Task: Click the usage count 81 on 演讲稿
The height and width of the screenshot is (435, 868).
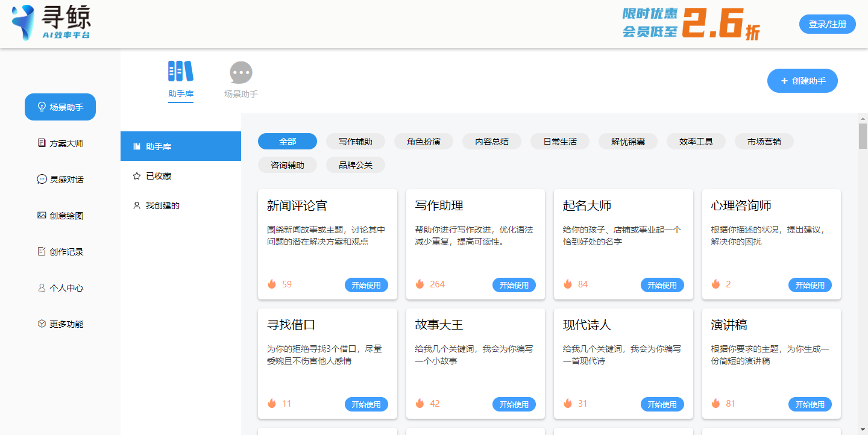Action: 731,404
